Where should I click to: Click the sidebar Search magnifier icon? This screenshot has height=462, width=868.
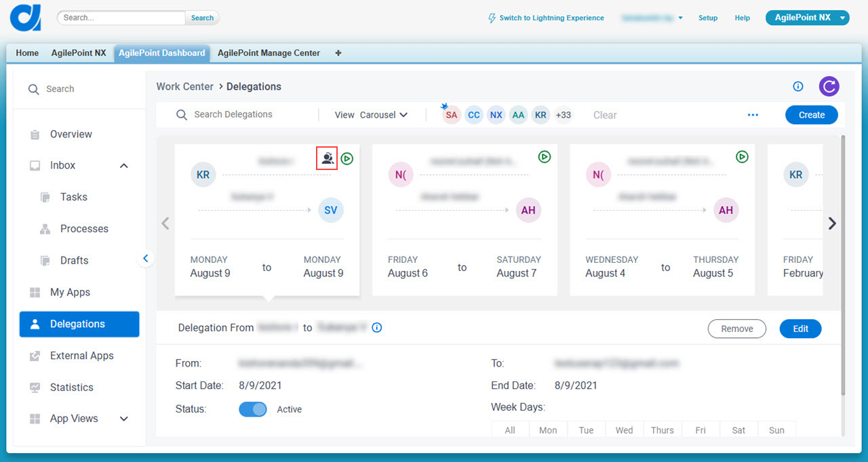click(33, 89)
